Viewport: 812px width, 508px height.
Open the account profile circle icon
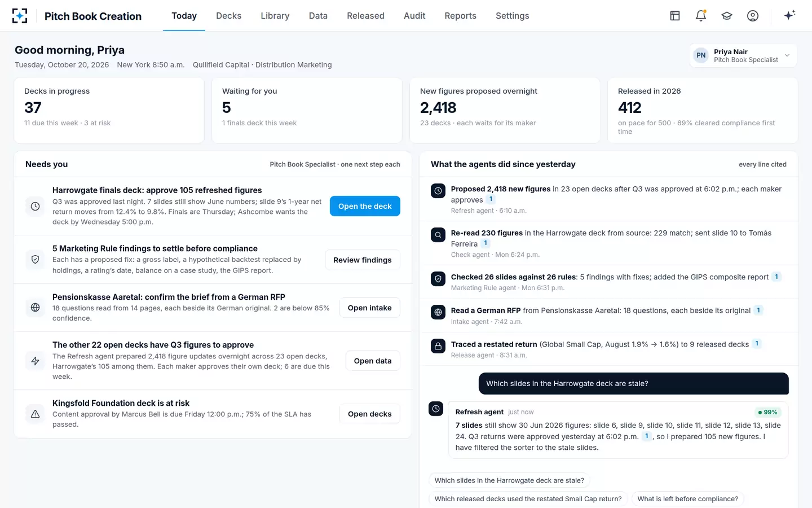click(753, 16)
